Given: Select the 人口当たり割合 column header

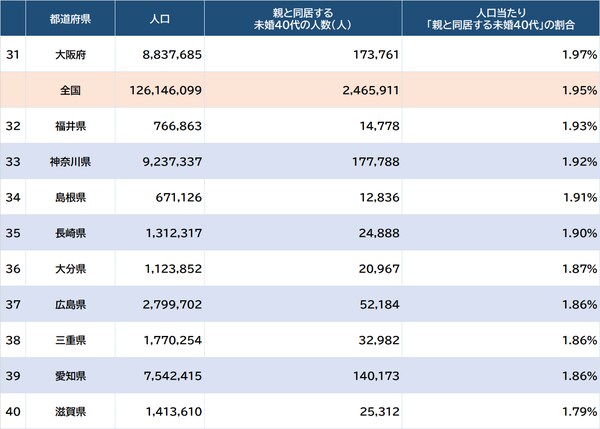Looking at the screenshot, I should (x=501, y=19).
